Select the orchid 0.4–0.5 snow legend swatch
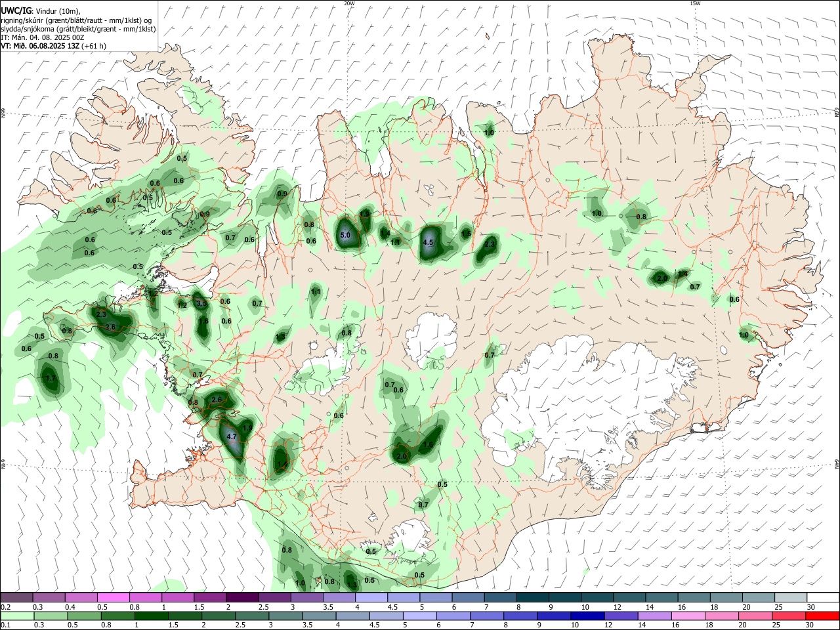The image size is (840, 630). pos(81,597)
